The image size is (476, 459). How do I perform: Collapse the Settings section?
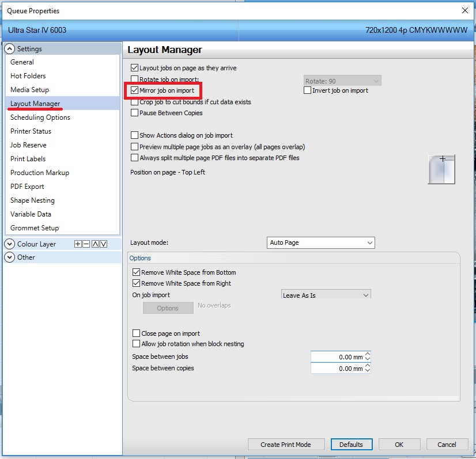[10, 48]
